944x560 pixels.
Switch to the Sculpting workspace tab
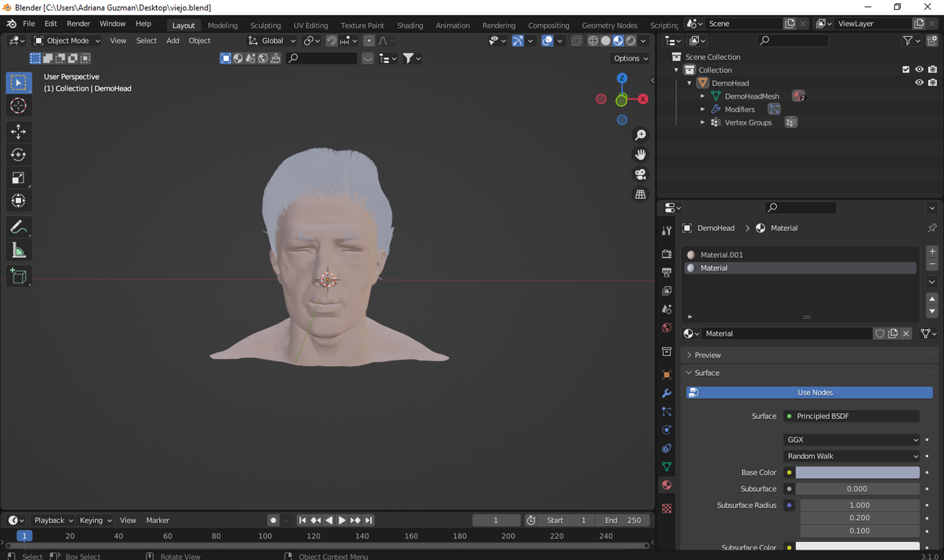click(265, 25)
